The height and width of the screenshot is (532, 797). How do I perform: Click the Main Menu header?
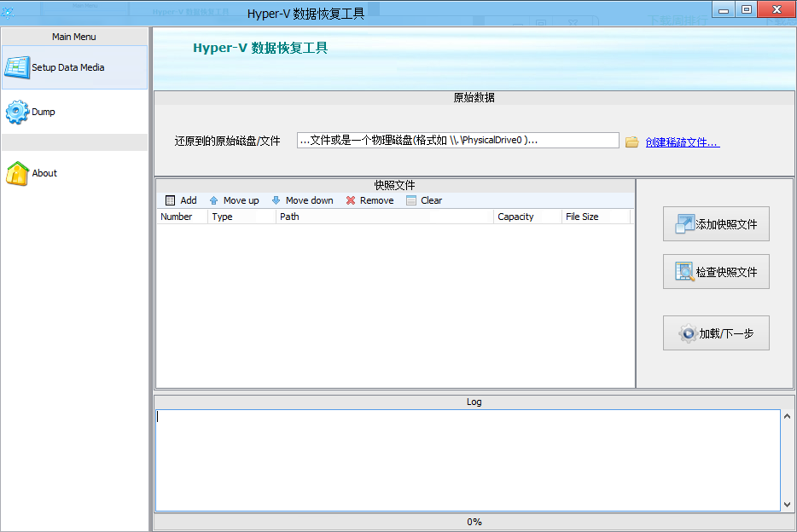click(74, 37)
